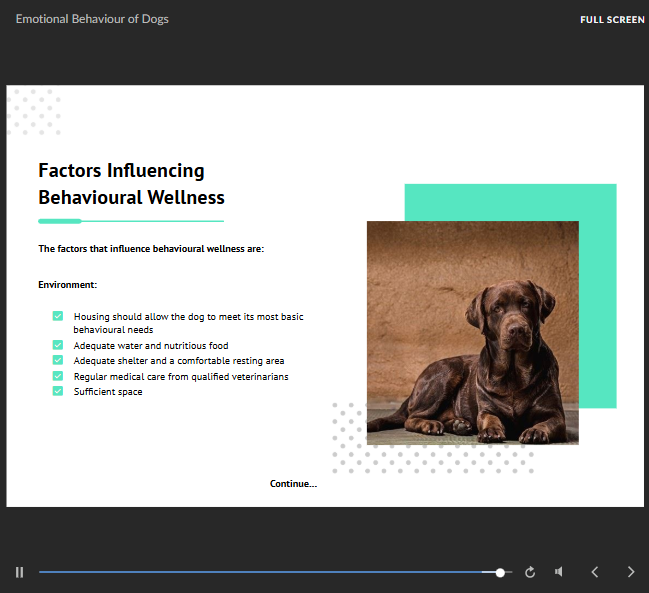
Task: Click checkbox beside Regular medical care
Action: [58, 376]
